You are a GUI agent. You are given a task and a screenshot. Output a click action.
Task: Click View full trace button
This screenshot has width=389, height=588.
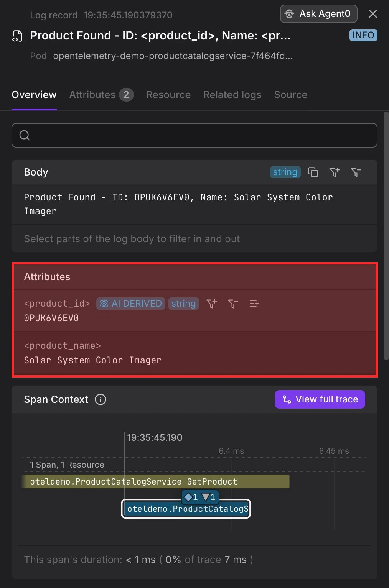click(320, 399)
